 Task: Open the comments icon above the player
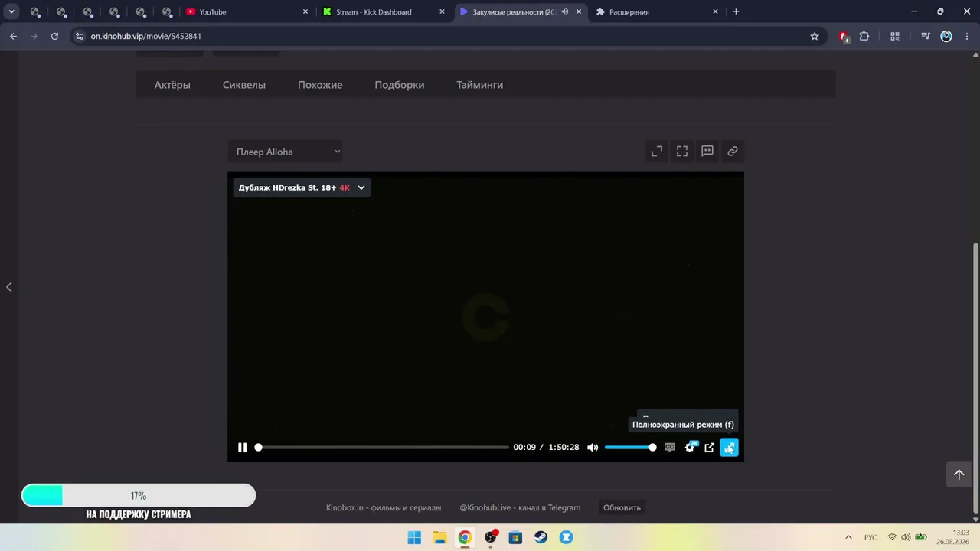click(x=707, y=152)
